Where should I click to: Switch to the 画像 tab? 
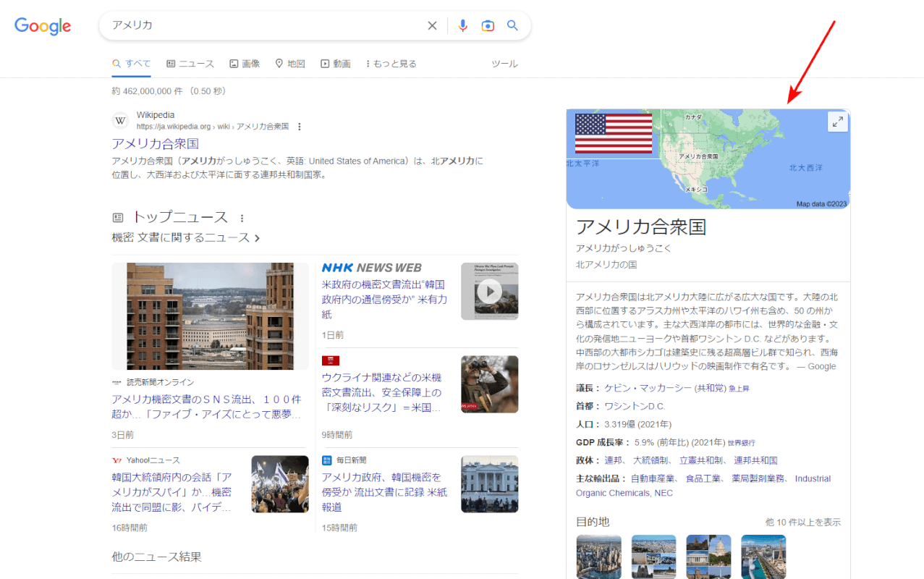pyautogui.click(x=245, y=64)
